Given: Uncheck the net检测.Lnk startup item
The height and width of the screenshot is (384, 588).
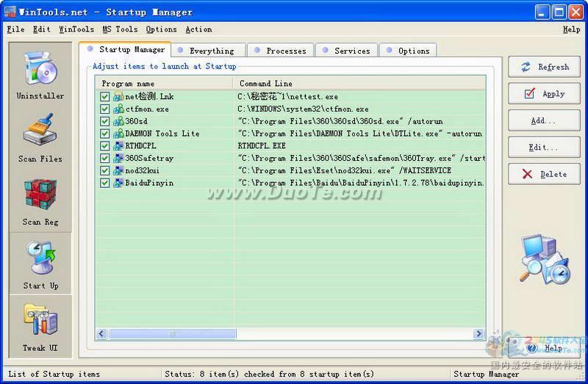Looking at the screenshot, I should pos(104,97).
